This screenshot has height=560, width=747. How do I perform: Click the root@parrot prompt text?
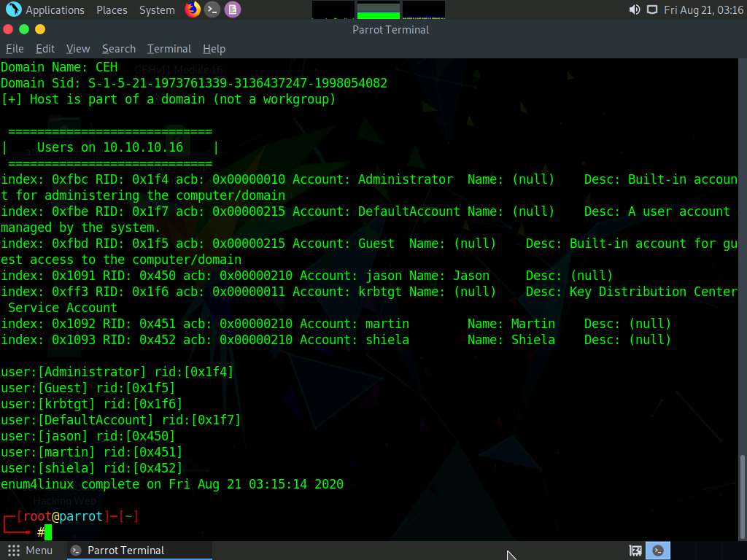coord(63,516)
